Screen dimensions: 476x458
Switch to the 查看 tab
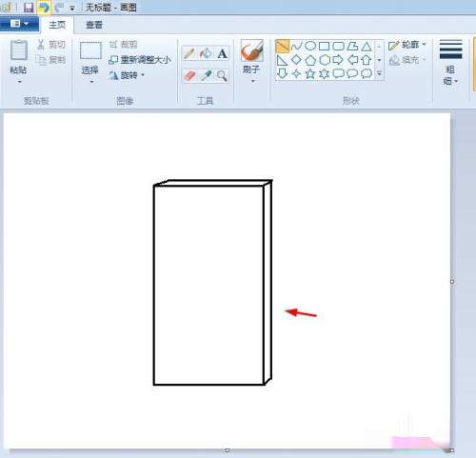click(x=94, y=25)
